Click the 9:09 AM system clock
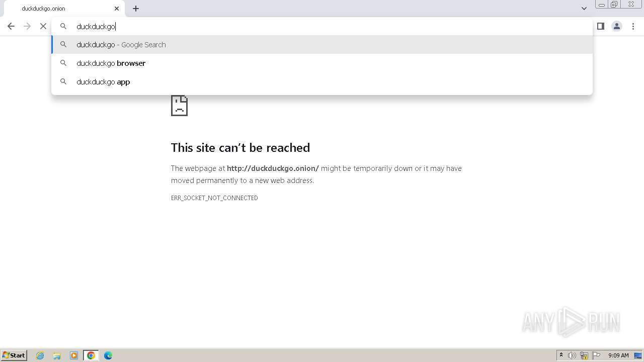The height and width of the screenshot is (362, 644). 618,355
